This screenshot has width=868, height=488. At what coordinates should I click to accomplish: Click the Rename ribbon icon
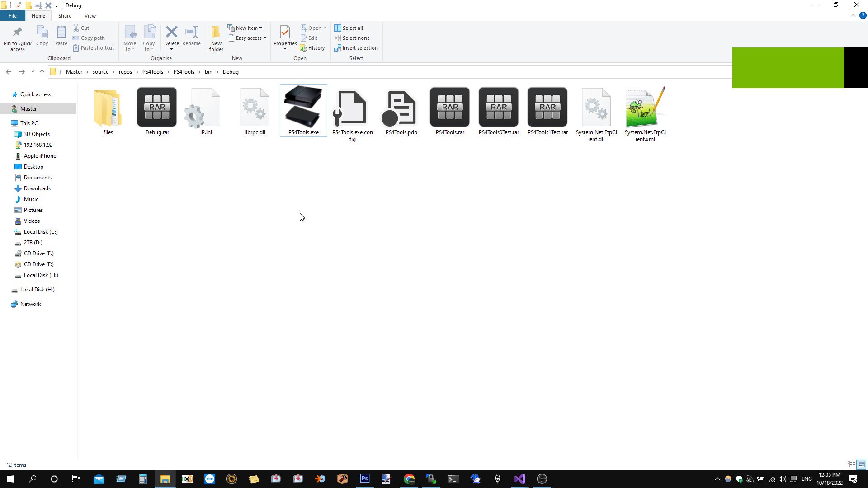click(x=191, y=32)
